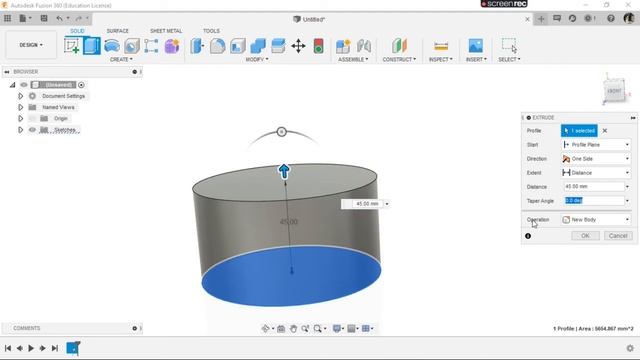
Task: Open the Help question mark icon
Action: pos(611,18)
